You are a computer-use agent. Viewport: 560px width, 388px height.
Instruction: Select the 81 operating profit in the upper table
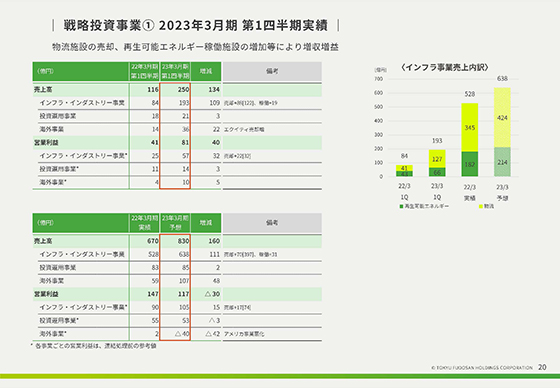point(185,143)
